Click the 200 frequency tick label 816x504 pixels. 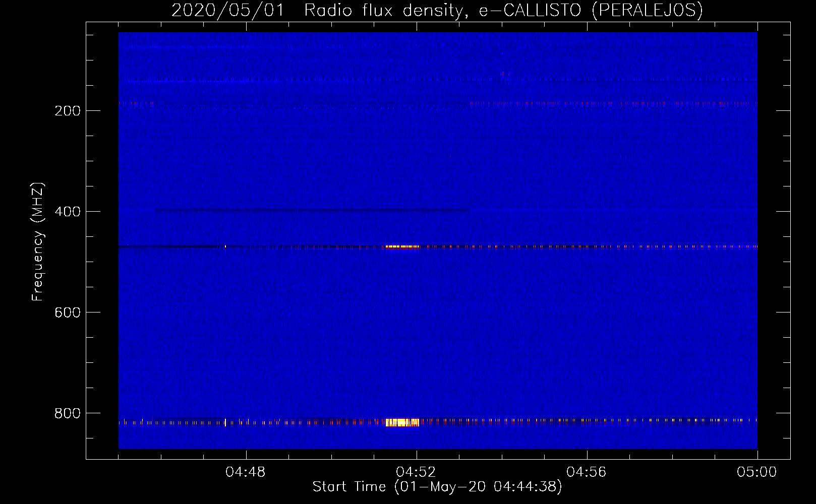(68, 111)
